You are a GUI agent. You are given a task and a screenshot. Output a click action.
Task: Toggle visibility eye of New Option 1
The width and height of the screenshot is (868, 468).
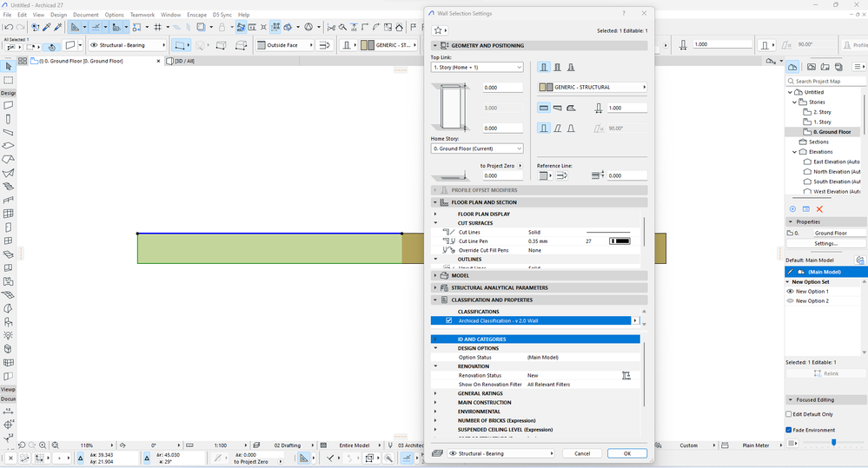coord(790,292)
